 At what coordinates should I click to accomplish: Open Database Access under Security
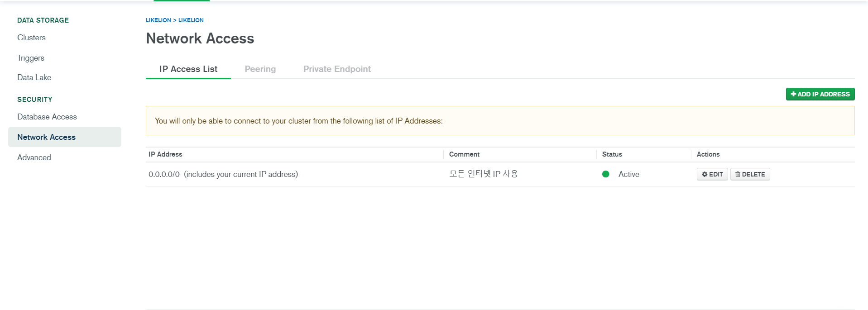point(47,117)
